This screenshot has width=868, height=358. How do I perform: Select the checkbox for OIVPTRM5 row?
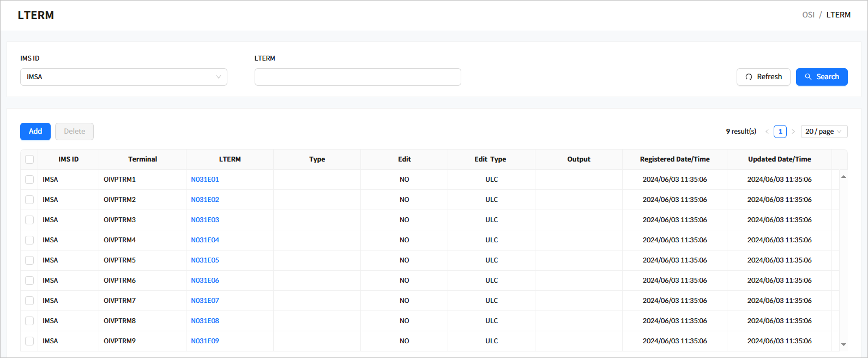[29, 260]
